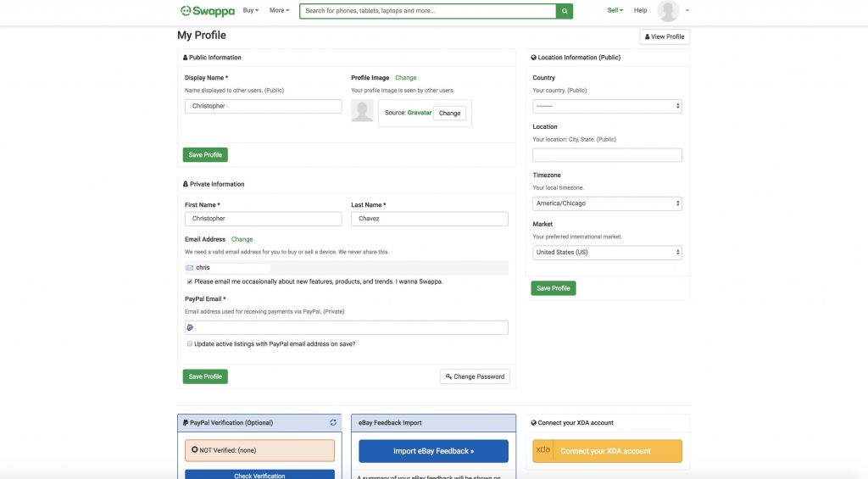Open the Market United States dropdown

point(607,253)
